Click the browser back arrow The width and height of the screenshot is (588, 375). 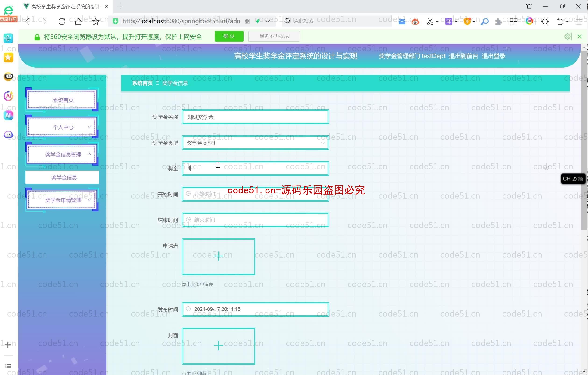pos(28,22)
